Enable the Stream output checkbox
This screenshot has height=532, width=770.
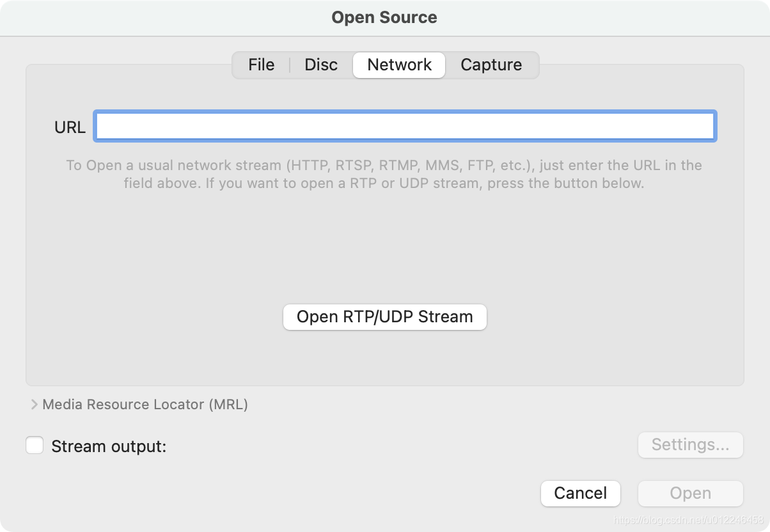(35, 445)
